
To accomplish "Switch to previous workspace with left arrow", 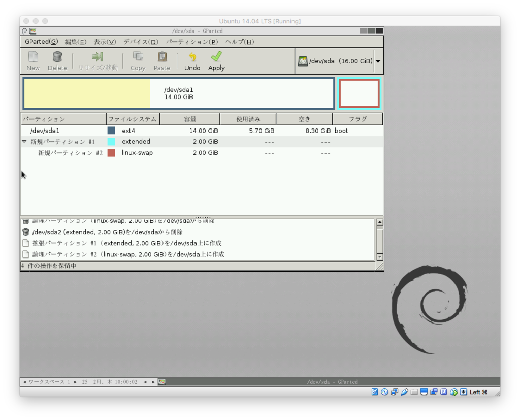I will pos(24,382).
